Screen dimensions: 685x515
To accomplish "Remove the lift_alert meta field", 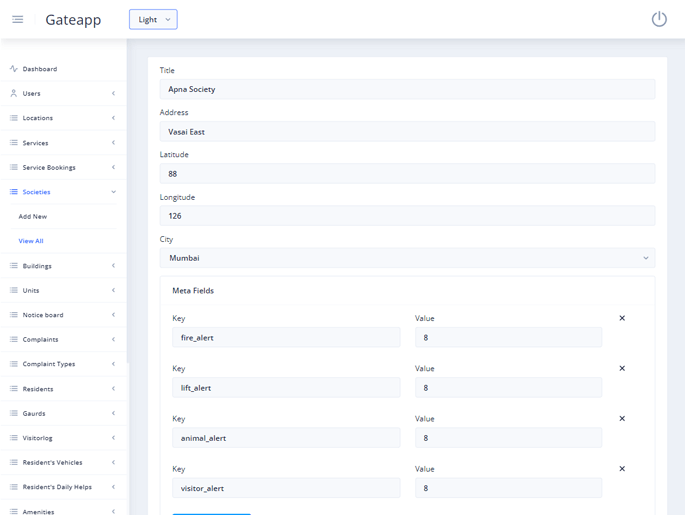I will [x=622, y=368].
